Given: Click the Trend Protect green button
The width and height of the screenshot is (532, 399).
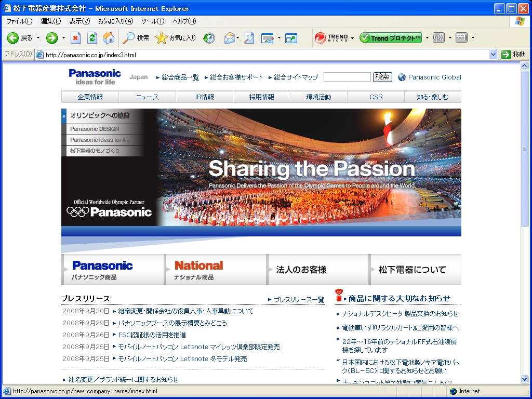Looking at the screenshot, I should point(391,37).
